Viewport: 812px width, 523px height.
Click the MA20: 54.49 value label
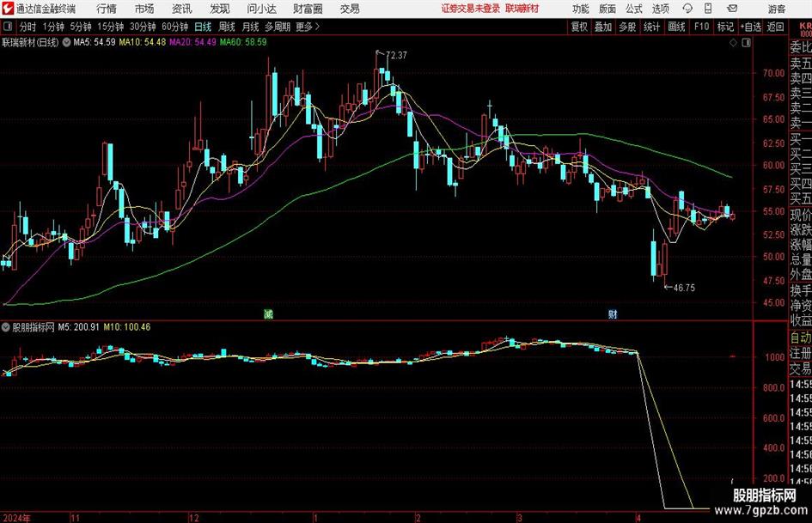point(192,42)
